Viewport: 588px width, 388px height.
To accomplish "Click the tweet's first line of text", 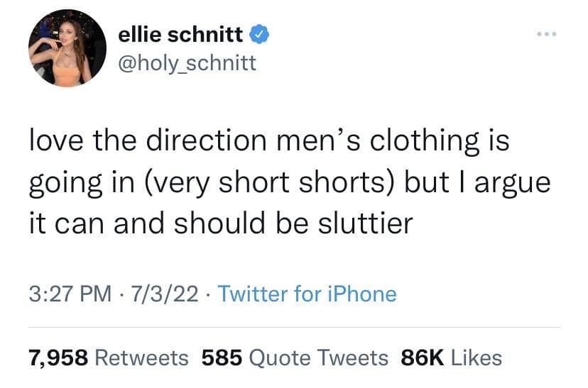I will coord(269,140).
